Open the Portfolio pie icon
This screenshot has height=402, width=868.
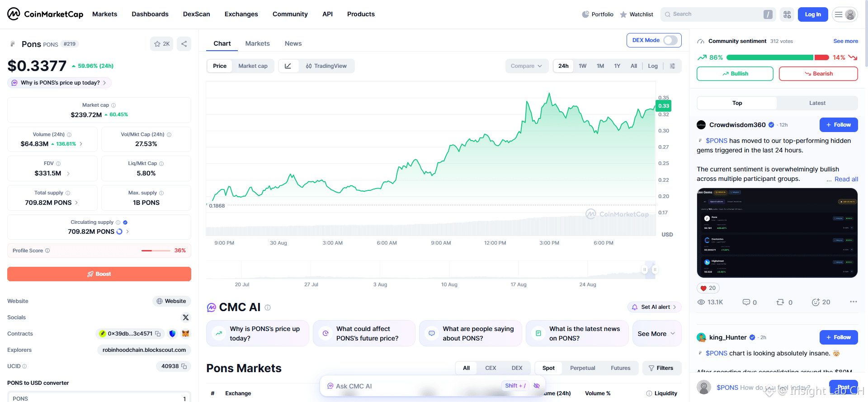(585, 14)
